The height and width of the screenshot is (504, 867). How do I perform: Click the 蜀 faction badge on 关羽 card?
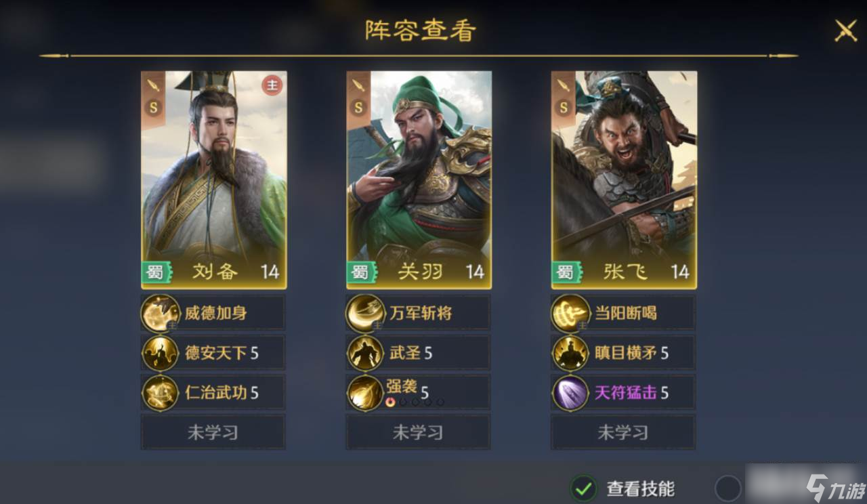click(360, 272)
